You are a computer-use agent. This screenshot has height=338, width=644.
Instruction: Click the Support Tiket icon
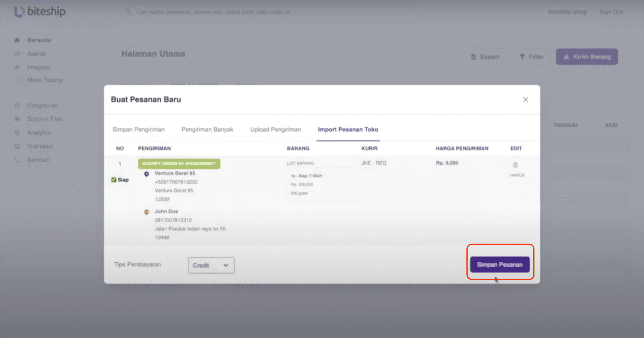point(17,119)
